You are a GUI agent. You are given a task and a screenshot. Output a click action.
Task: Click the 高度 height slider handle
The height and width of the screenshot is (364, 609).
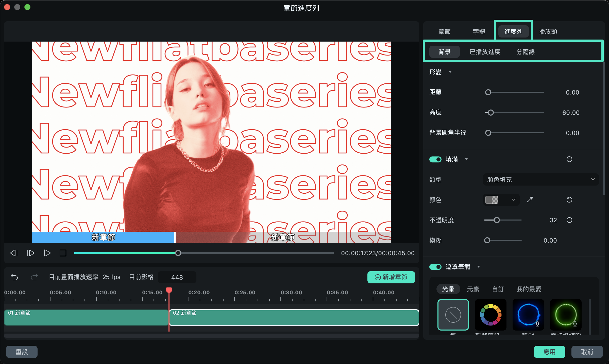coord(491,113)
